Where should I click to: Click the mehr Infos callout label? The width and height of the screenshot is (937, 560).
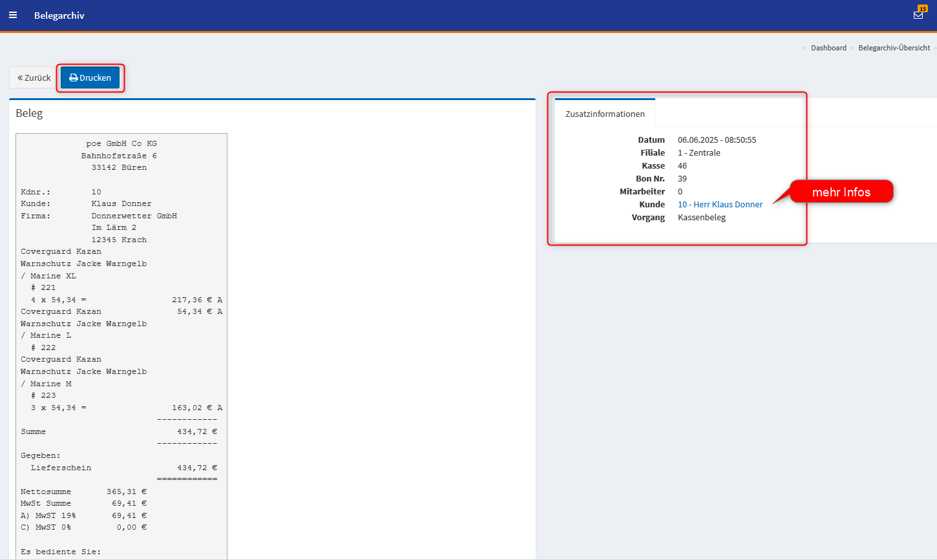point(841,192)
